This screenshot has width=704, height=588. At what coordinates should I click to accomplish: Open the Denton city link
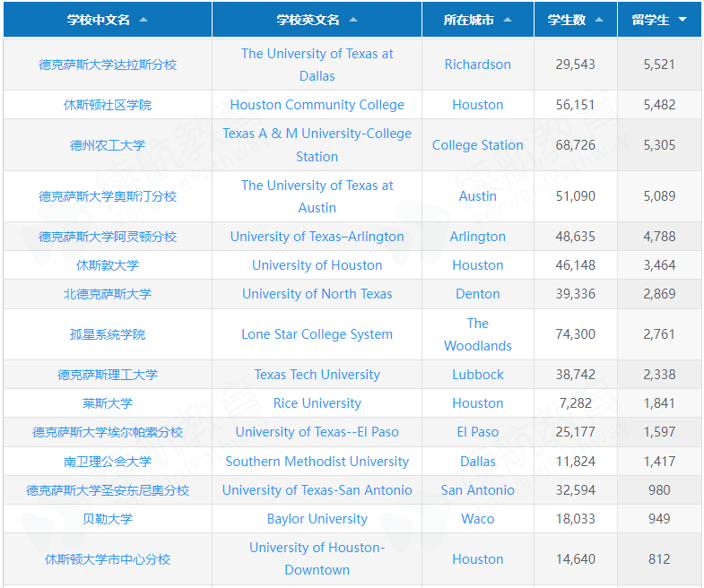tap(478, 294)
